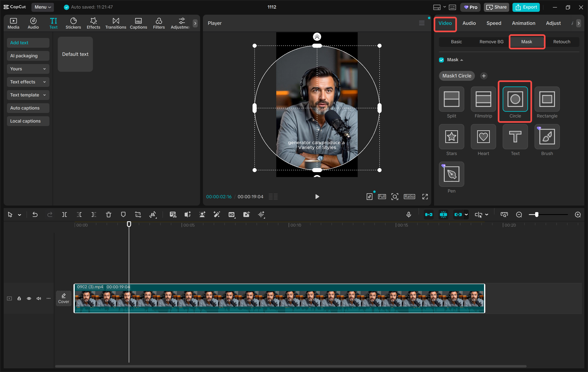This screenshot has width=588, height=372.
Task: Click the delete trash icon in timeline toolbar
Action: click(x=108, y=214)
